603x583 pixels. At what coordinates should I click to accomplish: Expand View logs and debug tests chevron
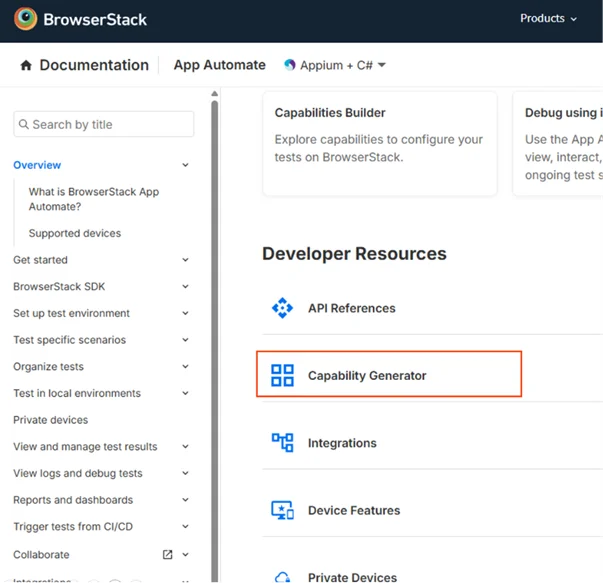pyautogui.click(x=185, y=473)
